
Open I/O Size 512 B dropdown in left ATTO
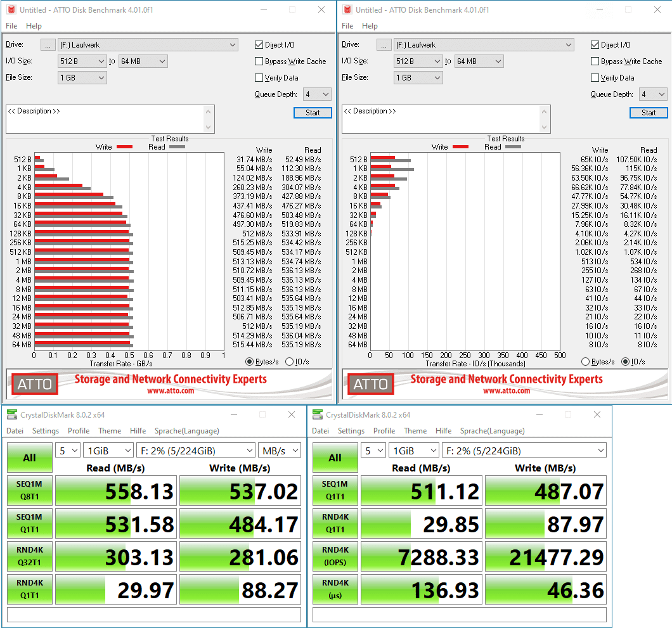pos(82,61)
